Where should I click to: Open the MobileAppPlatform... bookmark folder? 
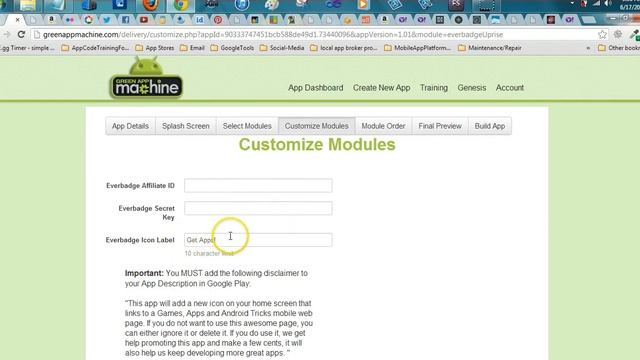click(x=418, y=48)
